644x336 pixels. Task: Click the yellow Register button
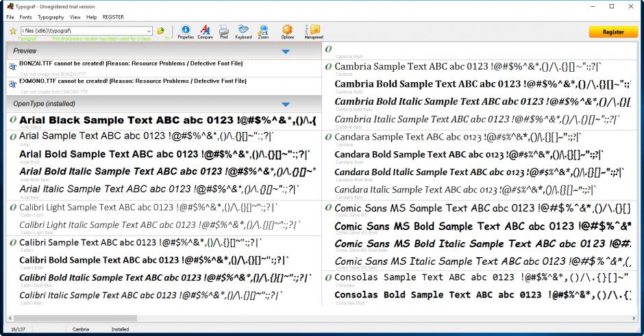(x=613, y=32)
